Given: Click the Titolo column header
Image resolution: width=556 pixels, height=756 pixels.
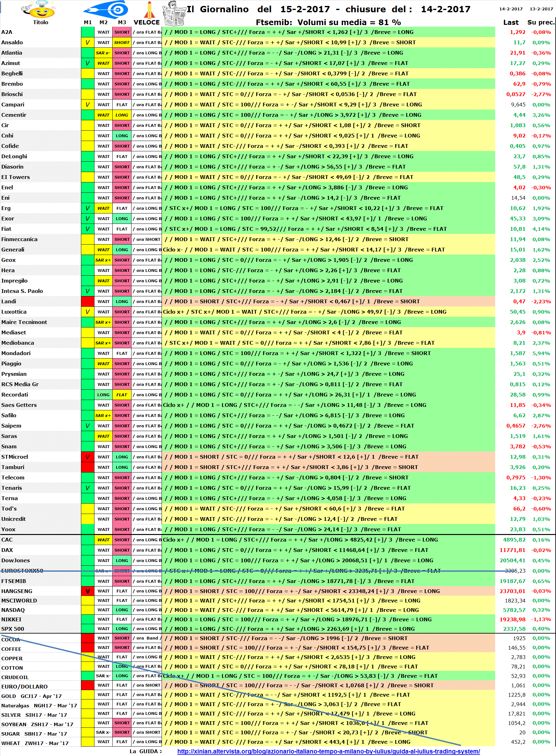Looking at the screenshot, I should 40,22.
